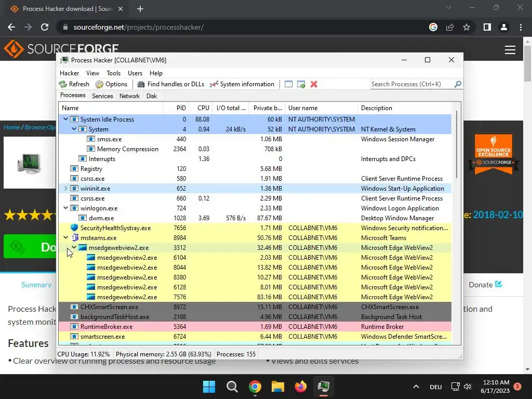The image size is (532, 399).
Task: Click the dwm.exe process icon
Action: click(x=83, y=218)
